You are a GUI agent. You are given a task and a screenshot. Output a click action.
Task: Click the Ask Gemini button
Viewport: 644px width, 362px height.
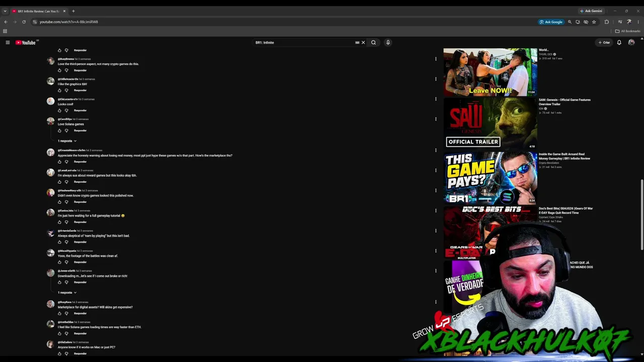591,11
